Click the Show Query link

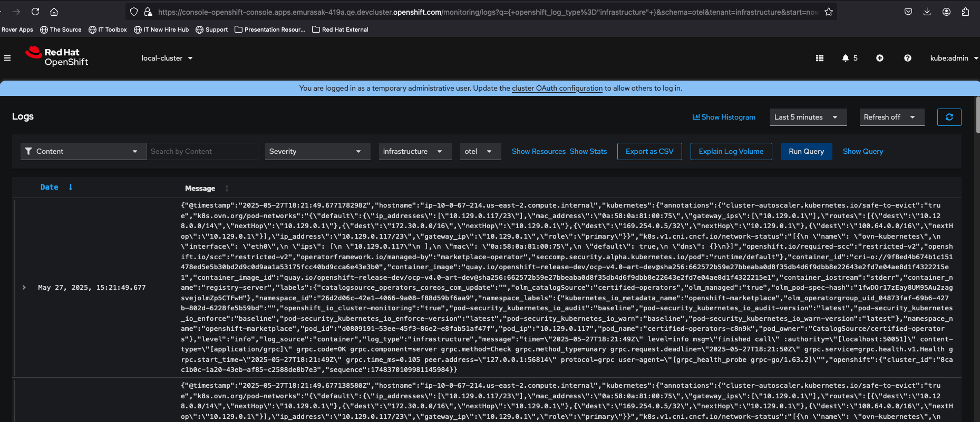click(863, 151)
